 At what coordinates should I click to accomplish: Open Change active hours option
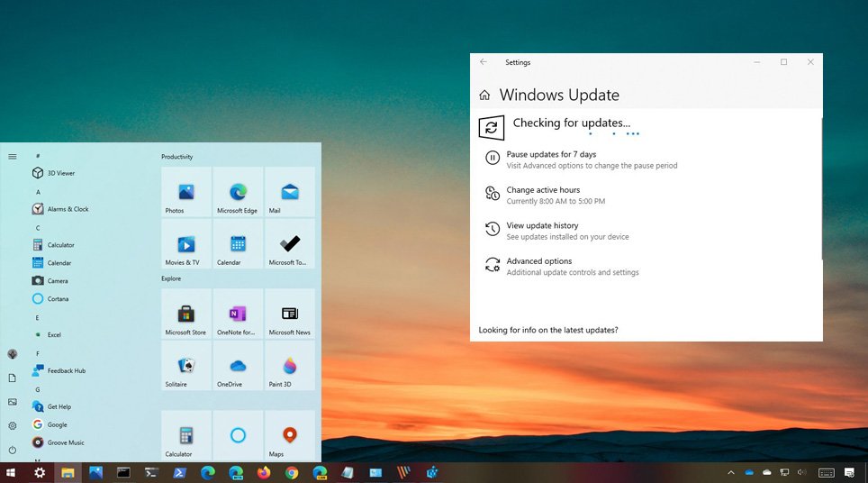tap(543, 190)
